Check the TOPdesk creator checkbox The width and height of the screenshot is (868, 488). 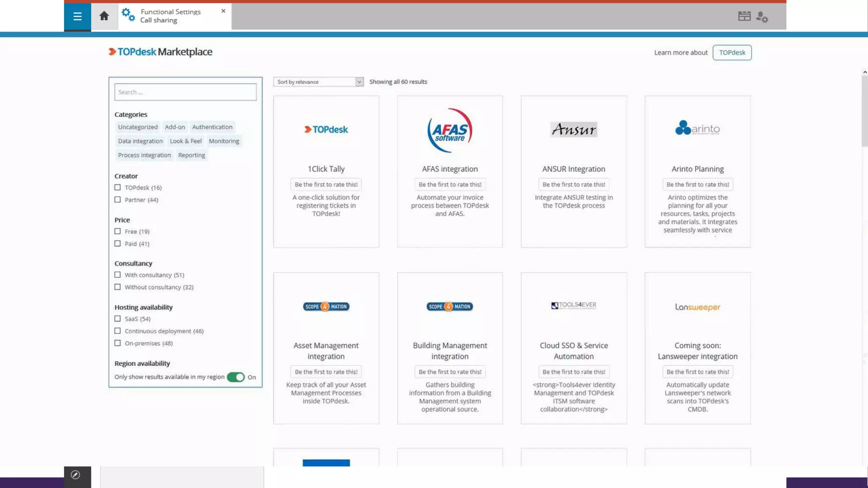pyautogui.click(x=117, y=187)
